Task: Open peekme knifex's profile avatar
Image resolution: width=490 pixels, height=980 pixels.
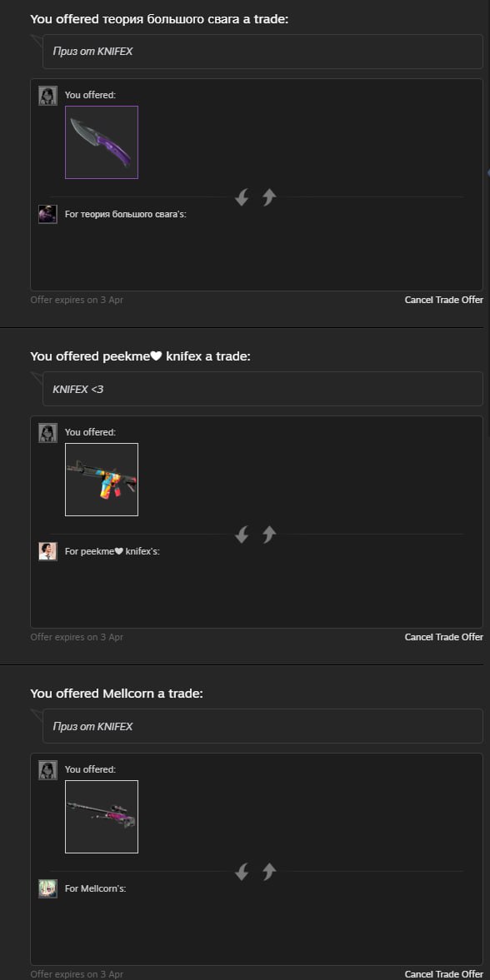Action: (x=47, y=551)
